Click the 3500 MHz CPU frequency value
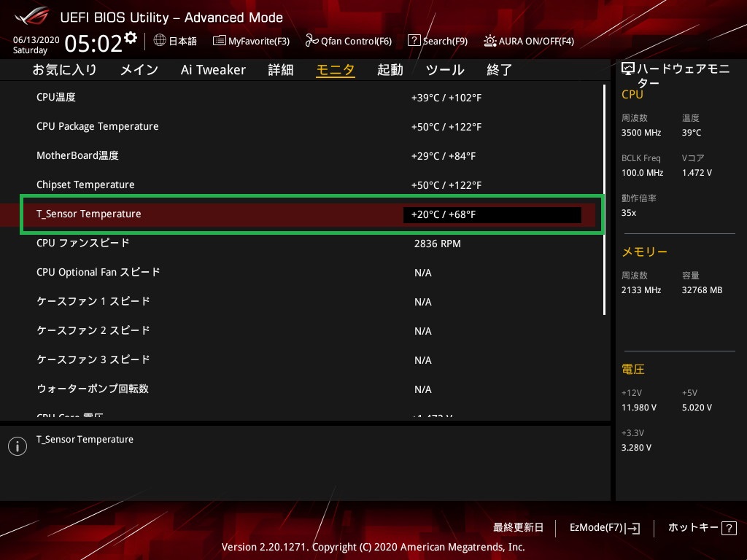This screenshot has width=747, height=560. pyautogui.click(x=640, y=133)
